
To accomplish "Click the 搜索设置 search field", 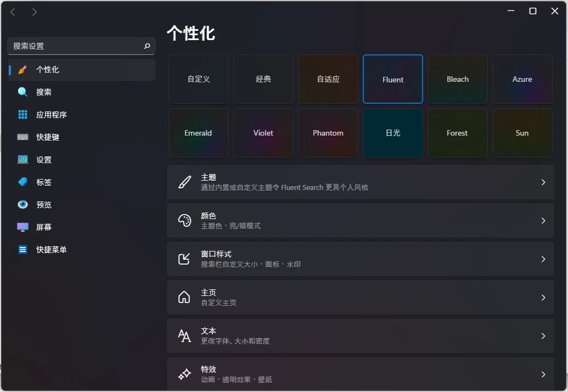I will (x=76, y=46).
